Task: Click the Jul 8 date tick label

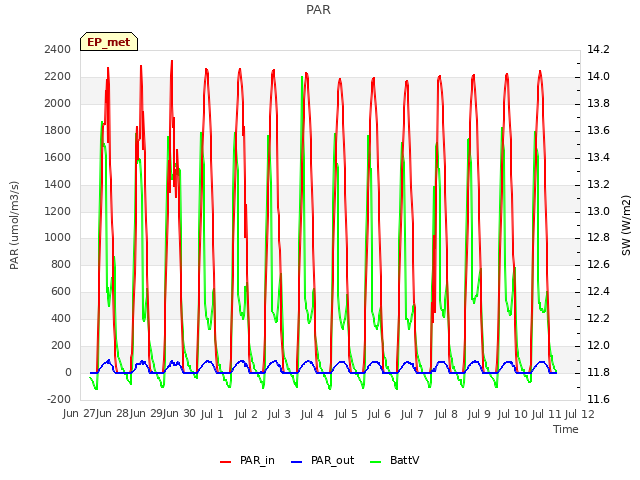Action: coord(446,414)
